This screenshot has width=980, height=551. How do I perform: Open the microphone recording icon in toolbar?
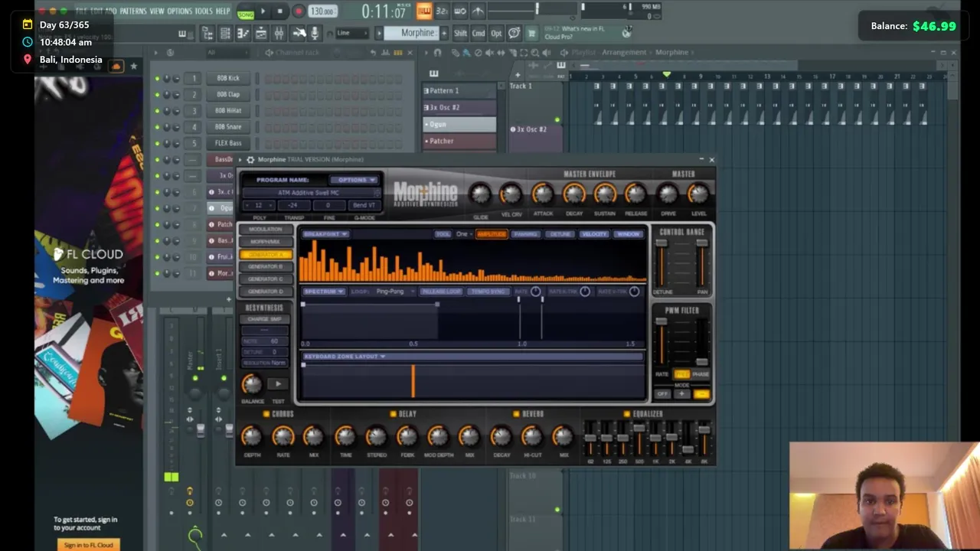click(x=314, y=33)
